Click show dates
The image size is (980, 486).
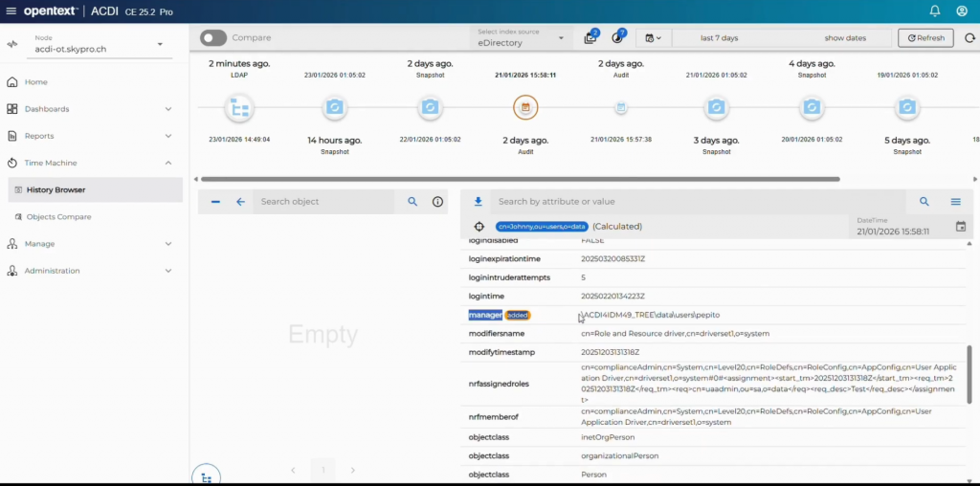pos(845,38)
